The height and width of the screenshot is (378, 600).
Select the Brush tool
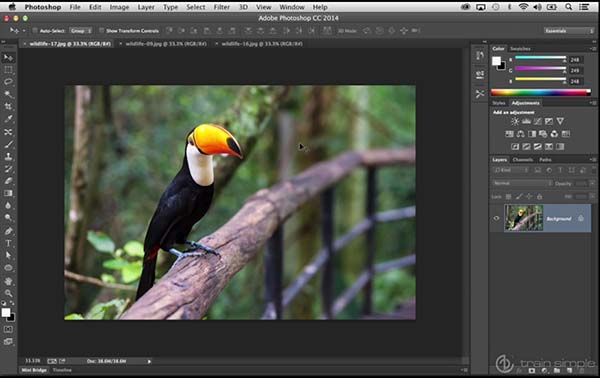8,144
